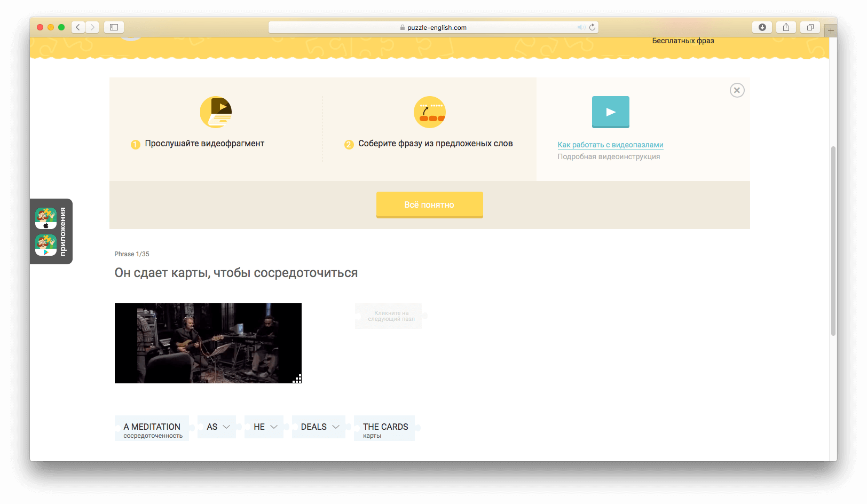This screenshot has width=867, height=504.
Task: Click the share icon in Safari toolbar
Action: pos(786,27)
